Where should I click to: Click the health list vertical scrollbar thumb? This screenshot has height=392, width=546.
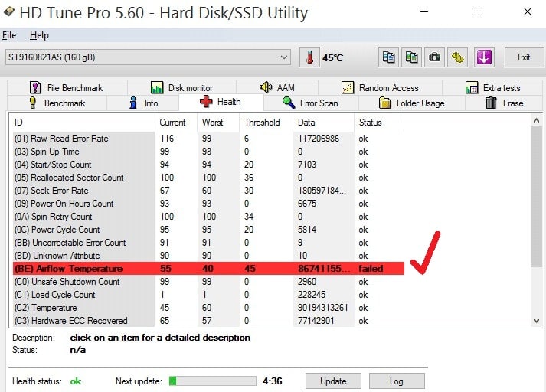click(x=536, y=197)
